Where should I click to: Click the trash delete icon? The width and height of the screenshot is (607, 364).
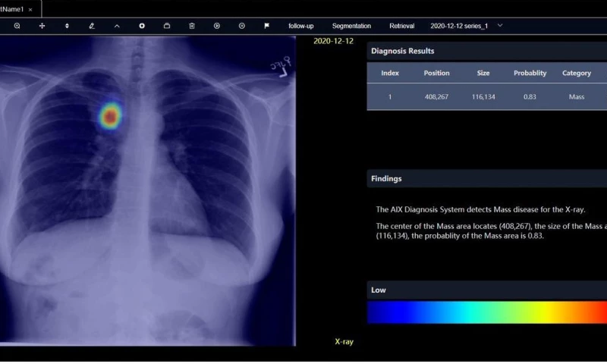192,26
